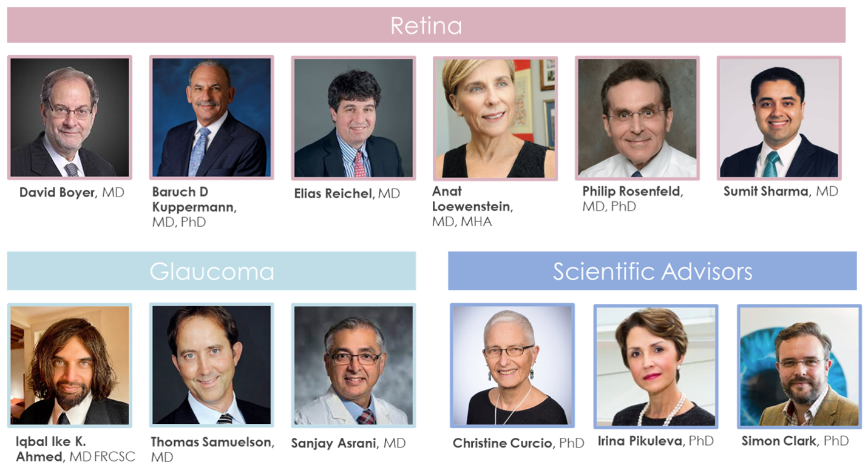Open Irina Pikuleva's portrait
Image resolution: width=868 pixels, height=476 pixels.
pyautogui.click(x=656, y=366)
